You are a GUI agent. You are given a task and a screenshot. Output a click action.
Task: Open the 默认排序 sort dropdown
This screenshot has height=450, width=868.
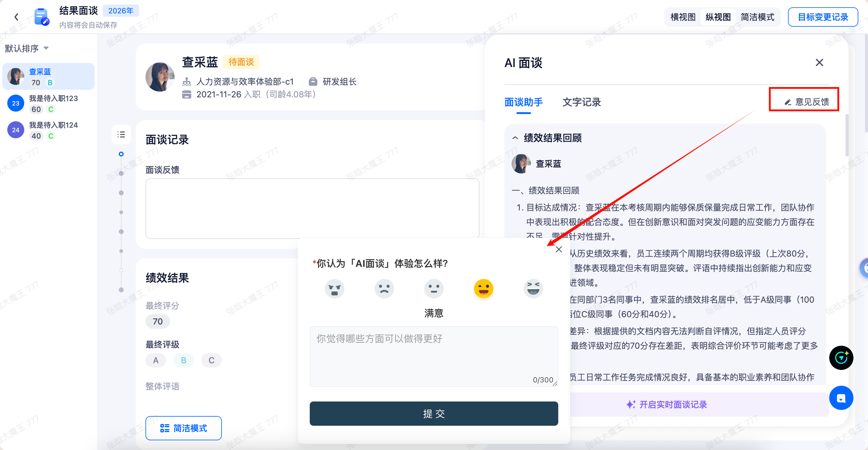(27, 48)
